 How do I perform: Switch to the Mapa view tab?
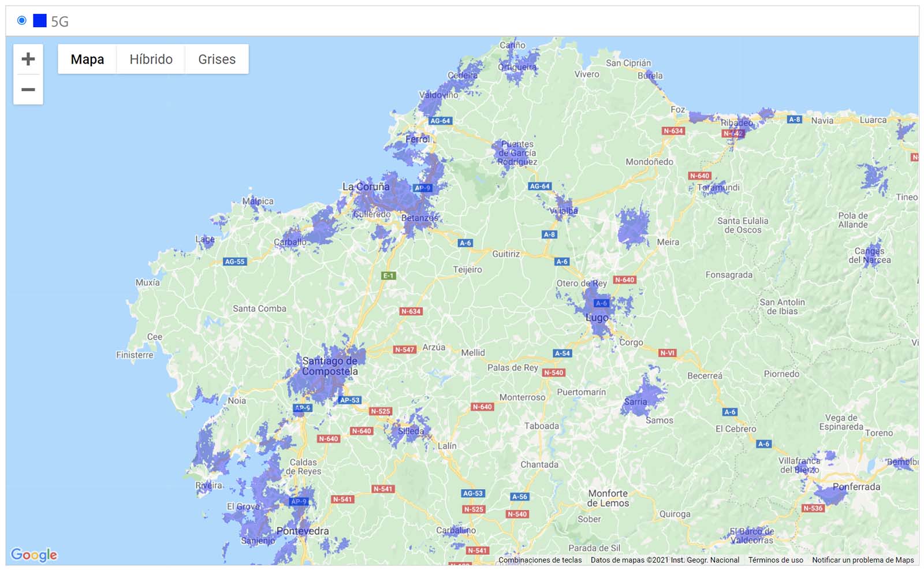pyautogui.click(x=87, y=59)
